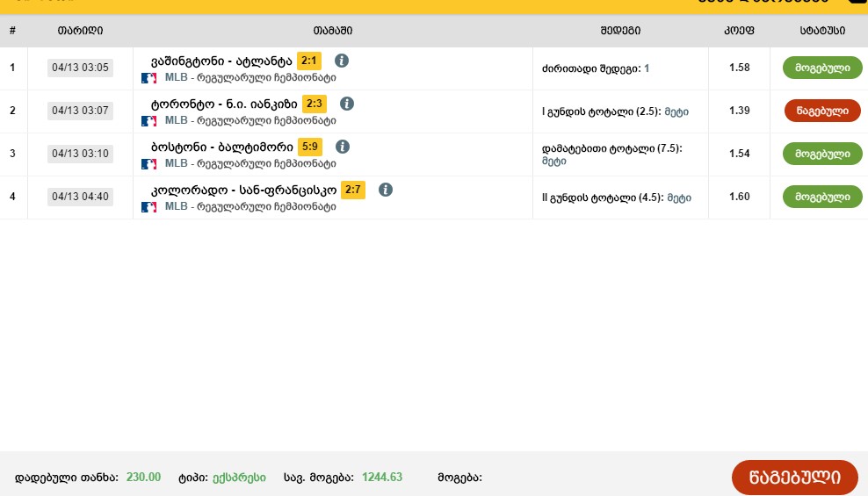Image resolution: width=868 pixels, height=496 pixels.
Task: Click odds value 1.39
Action: tap(739, 111)
